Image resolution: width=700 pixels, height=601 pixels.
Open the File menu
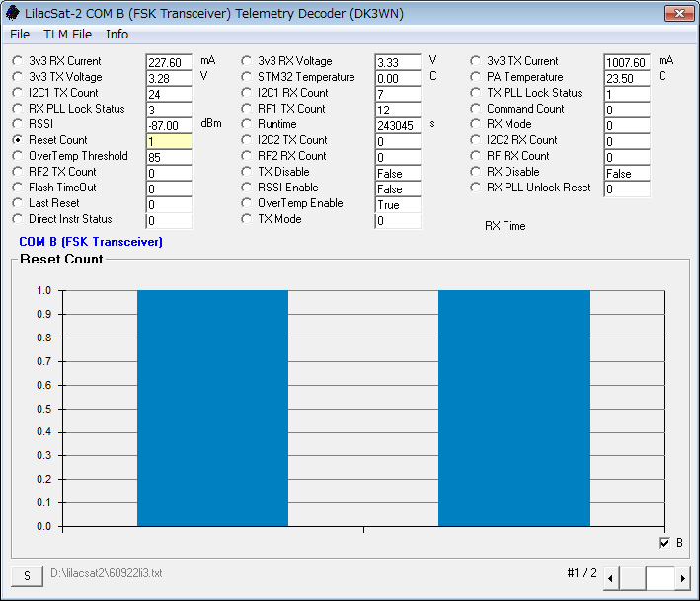point(20,34)
